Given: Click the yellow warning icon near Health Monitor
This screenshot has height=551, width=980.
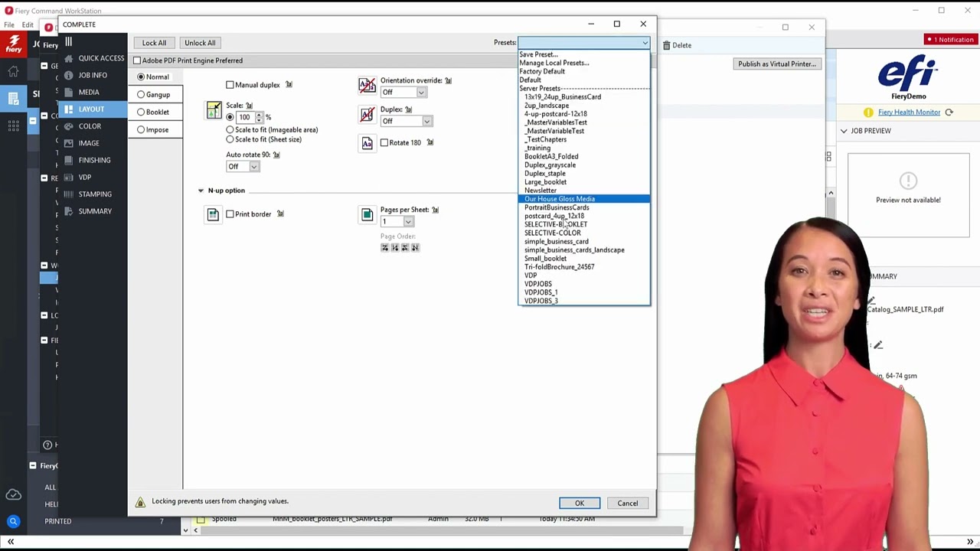Looking at the screenshot, I should (868, 112).
